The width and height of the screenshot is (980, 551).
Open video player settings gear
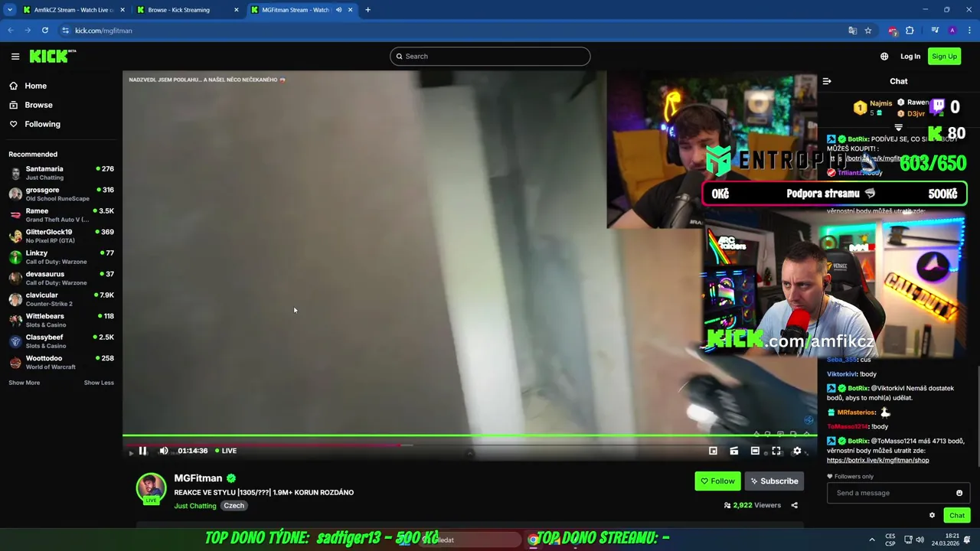tap(797, 451)
